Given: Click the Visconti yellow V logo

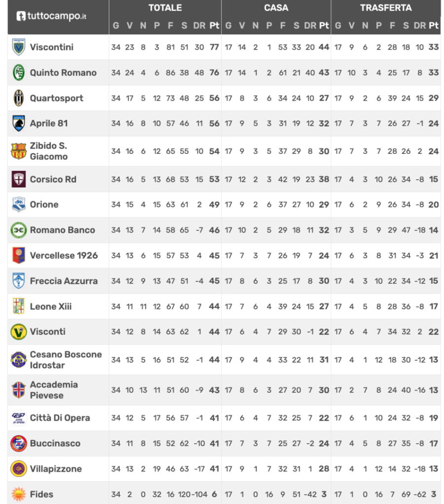Looking at the screenshot, I should coord(19,332).
